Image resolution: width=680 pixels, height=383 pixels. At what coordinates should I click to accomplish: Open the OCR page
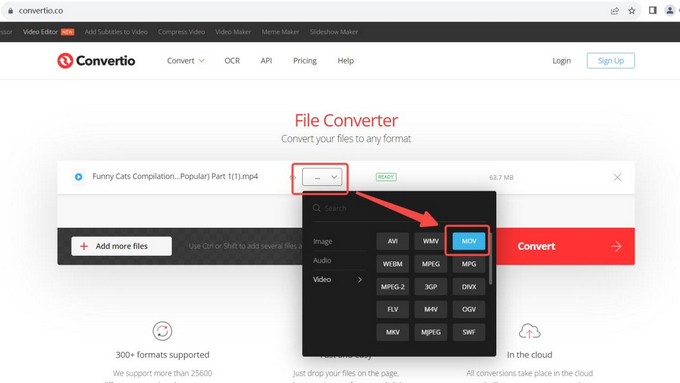[232, 61]
